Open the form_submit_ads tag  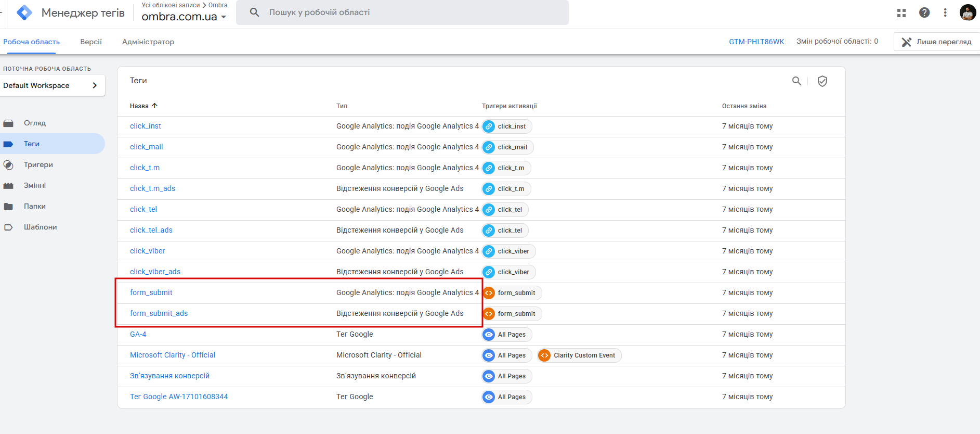point(159,313)
